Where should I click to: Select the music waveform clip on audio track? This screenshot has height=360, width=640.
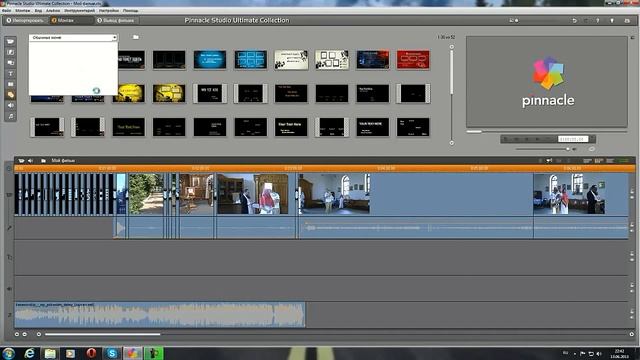pos(160,315)
